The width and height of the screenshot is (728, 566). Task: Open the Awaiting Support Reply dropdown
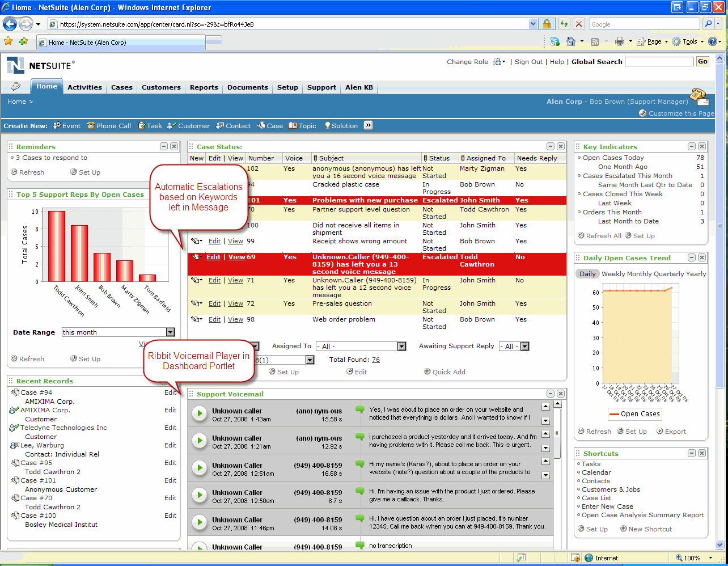click(524, 347)
